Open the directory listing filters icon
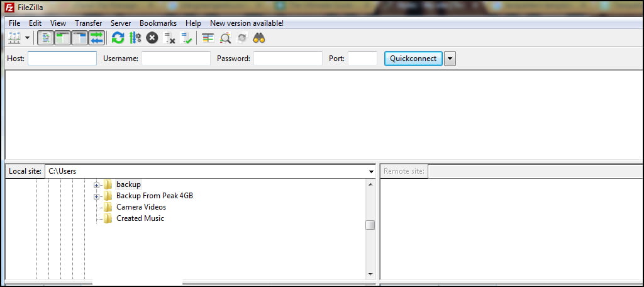644x287 pixels. coord(208,38)
